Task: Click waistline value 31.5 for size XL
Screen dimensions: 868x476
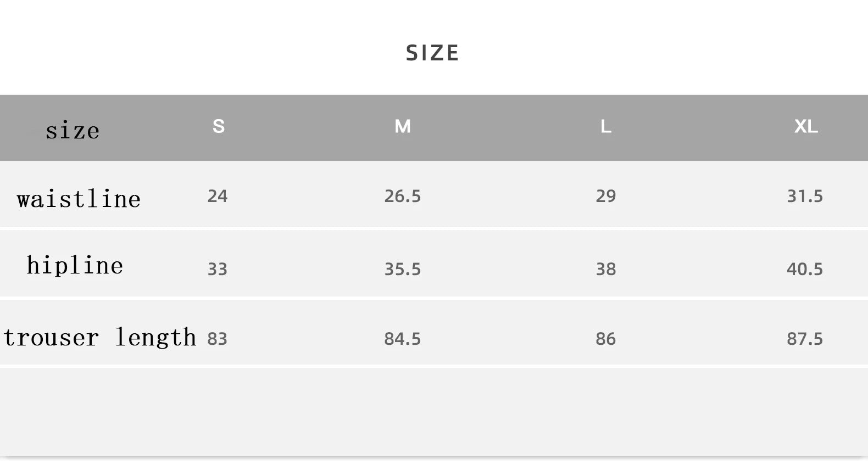Action: point(805,196)
